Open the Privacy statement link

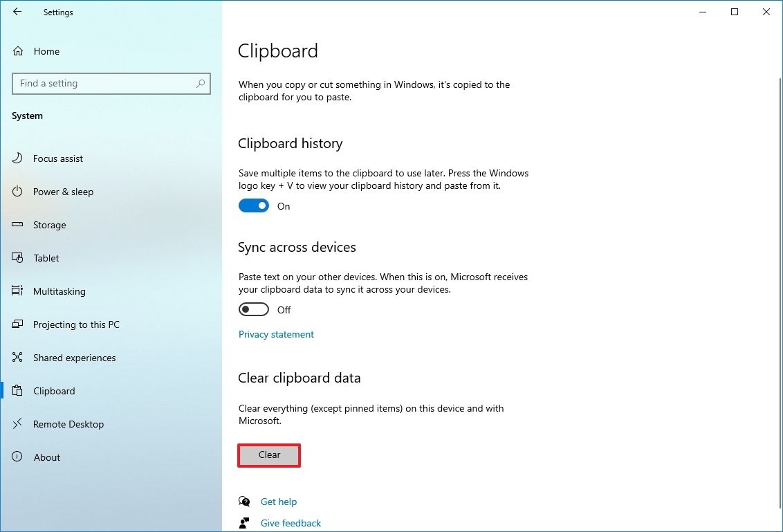point(276,334)
